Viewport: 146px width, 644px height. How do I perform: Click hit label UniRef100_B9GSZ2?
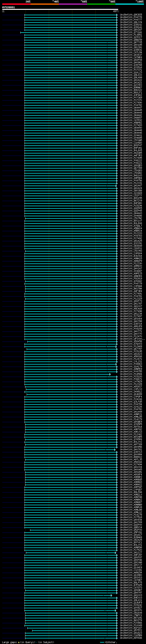tap(131, 90)
